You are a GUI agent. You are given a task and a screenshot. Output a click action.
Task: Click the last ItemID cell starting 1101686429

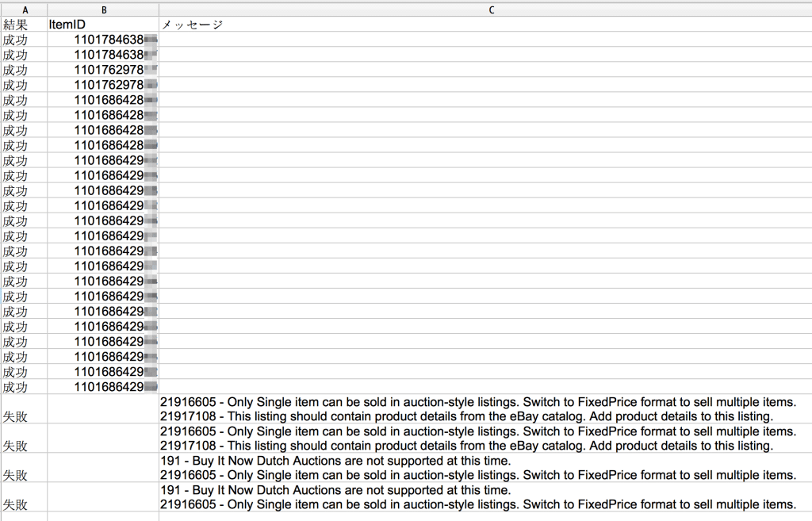[x=103, y=387]
